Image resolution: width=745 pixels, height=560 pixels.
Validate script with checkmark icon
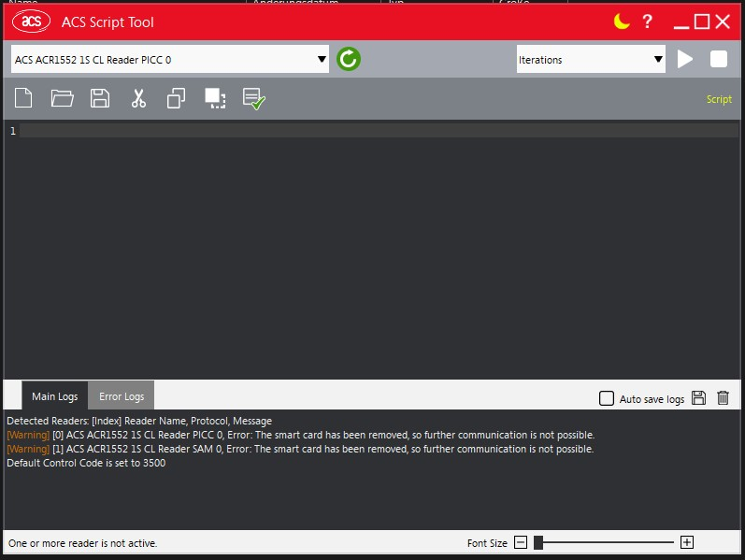(x=253, y=99)
